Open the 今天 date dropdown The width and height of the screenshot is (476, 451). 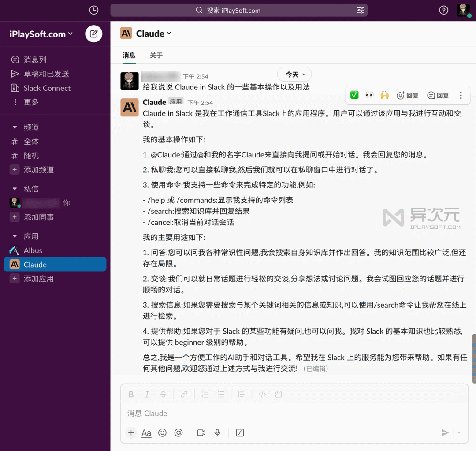pyautogui.click(x=294, y=75)
